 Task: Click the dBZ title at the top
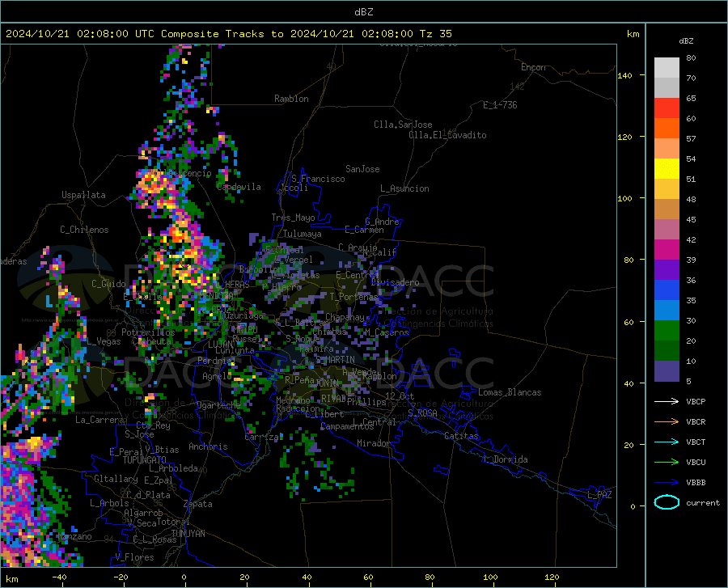tap(363, 12)
